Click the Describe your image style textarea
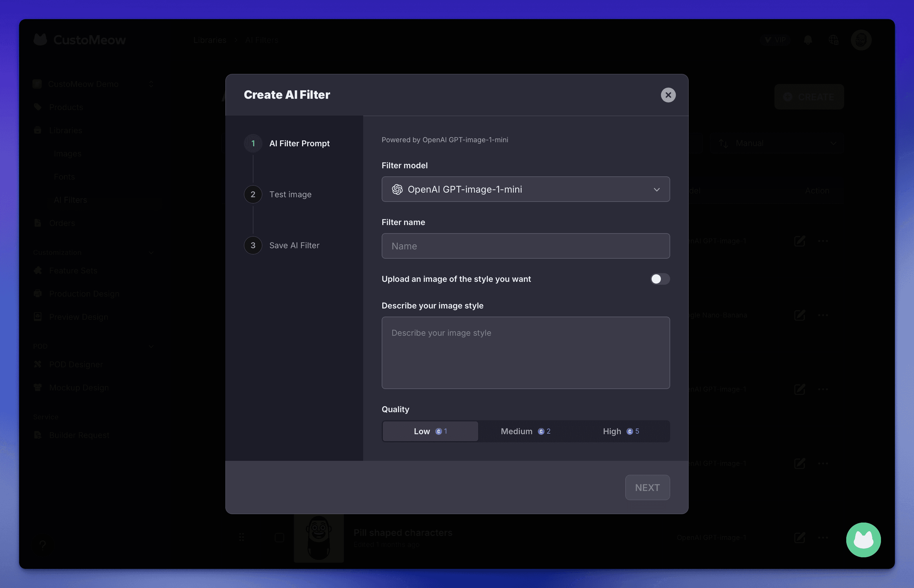Screen dimensions: 914x588 click(x=525, y=353)
